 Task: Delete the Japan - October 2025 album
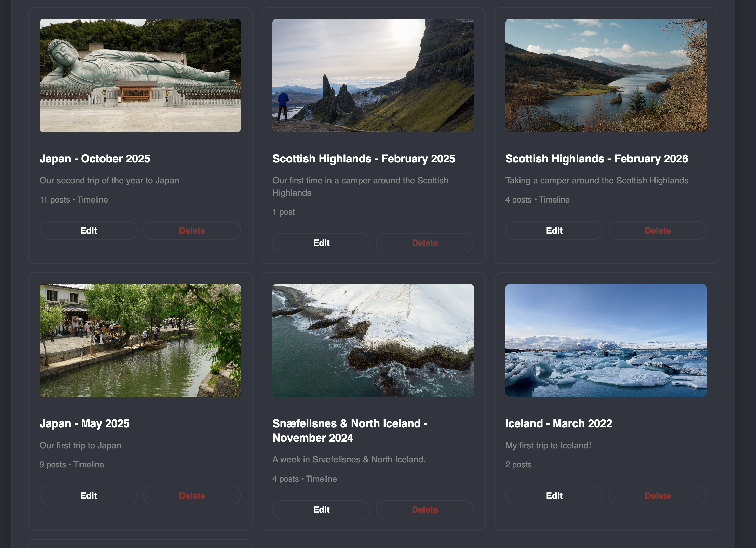tap(192, 231)
